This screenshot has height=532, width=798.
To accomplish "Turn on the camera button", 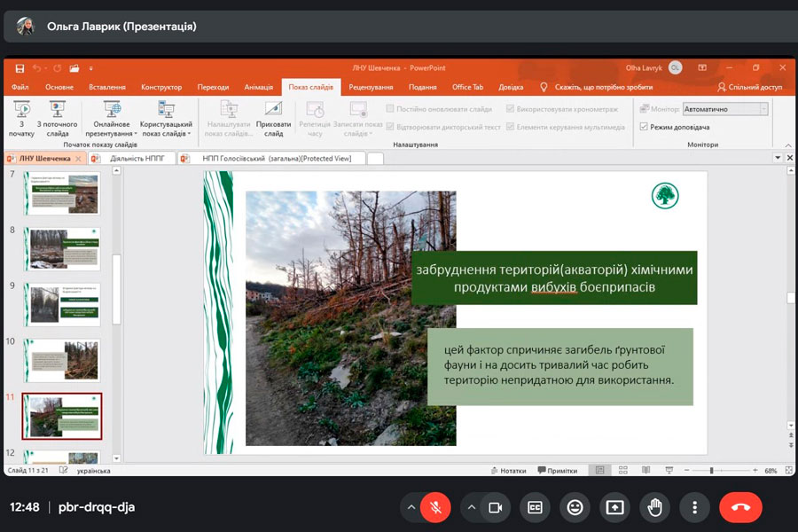I will click(496, 507).
